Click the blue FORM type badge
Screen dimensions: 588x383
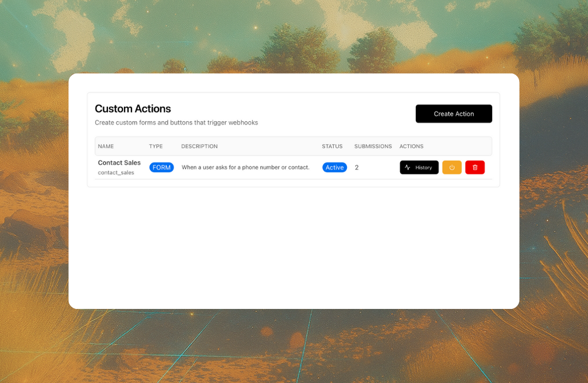(x=161, y=168)
